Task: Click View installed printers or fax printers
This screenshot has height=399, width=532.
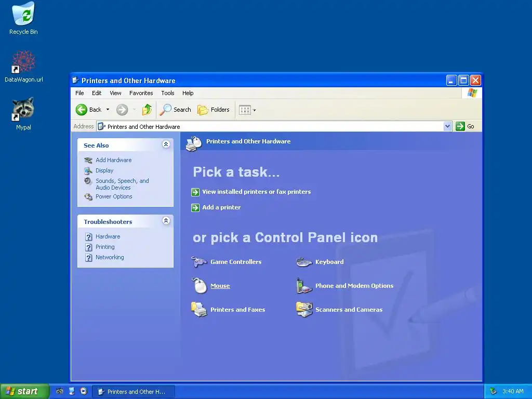Action: pyautogui.click(x=257, y=192)
